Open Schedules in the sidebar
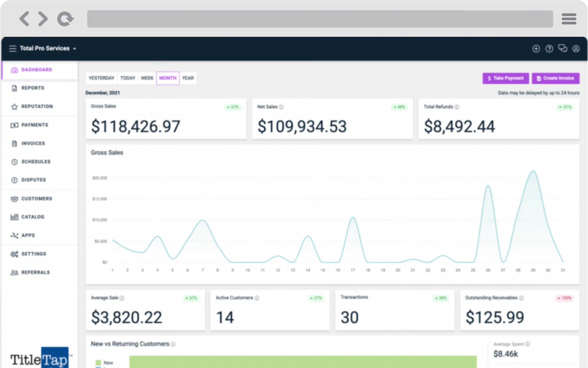This screenshot has width=588, height=368. pyautogui.click(x=40, y=162)
